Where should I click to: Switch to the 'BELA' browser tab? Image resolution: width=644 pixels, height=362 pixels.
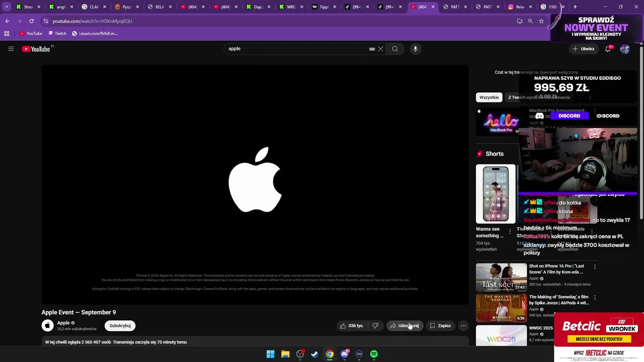(x=159, y=7)
